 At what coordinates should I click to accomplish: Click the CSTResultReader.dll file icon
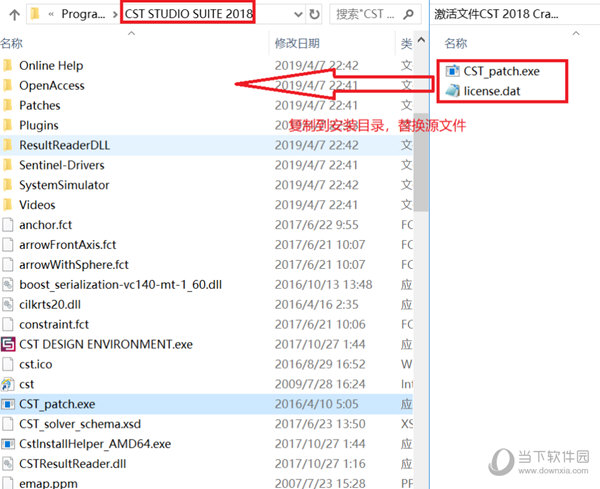coord(8,463)
